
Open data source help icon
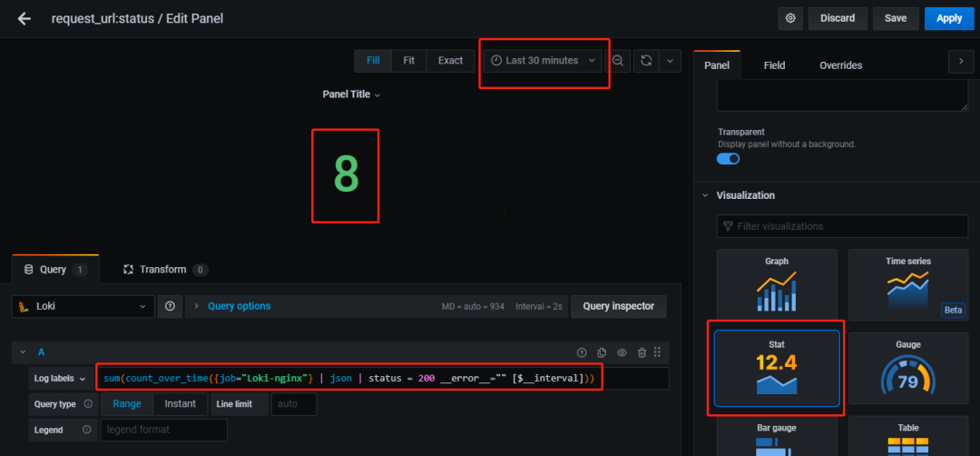point(170,306)
